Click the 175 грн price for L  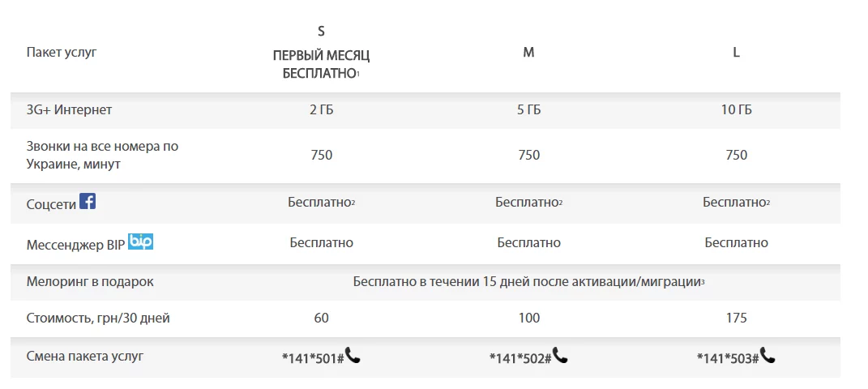(x=736, y=318)
